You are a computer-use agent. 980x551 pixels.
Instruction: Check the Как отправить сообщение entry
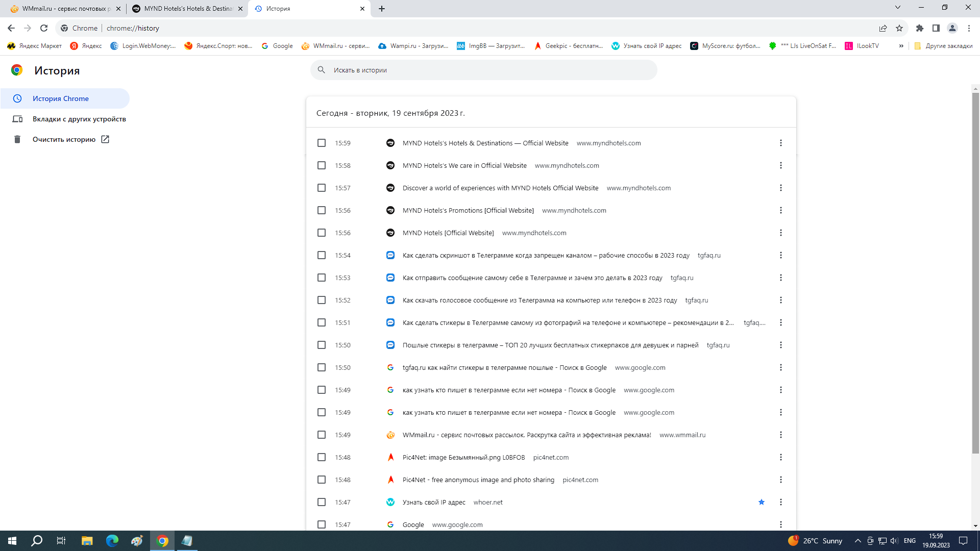click(x=322, y=278)
